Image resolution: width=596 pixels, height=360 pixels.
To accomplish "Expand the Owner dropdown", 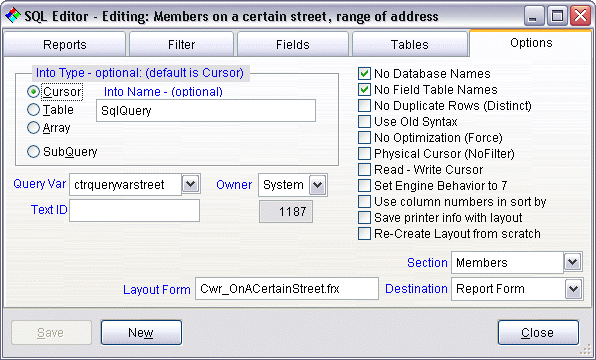I will (317, 185).
